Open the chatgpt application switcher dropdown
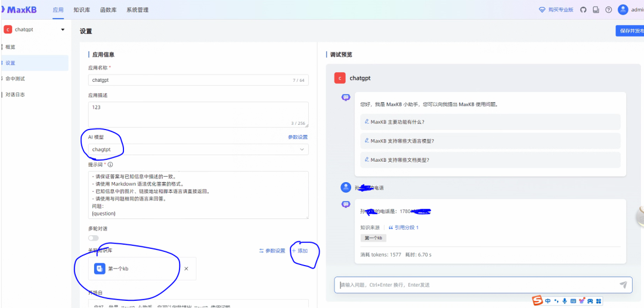This screenshot has width=644, height=308. [63, 30]
